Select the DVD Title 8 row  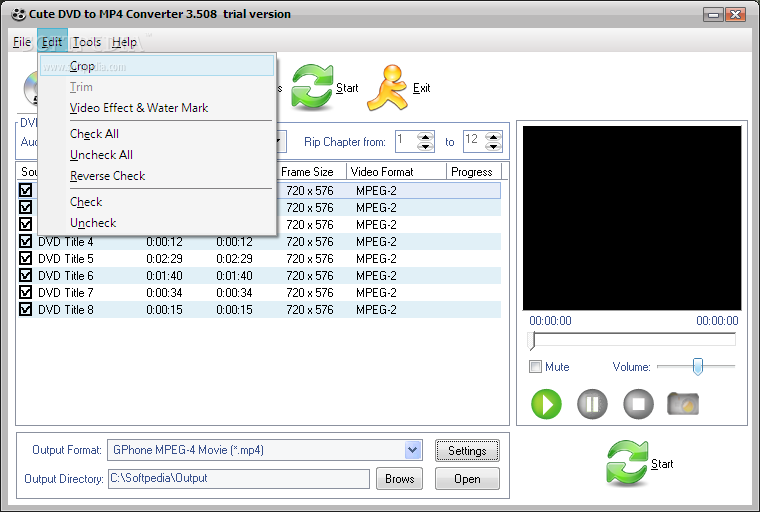259,309
